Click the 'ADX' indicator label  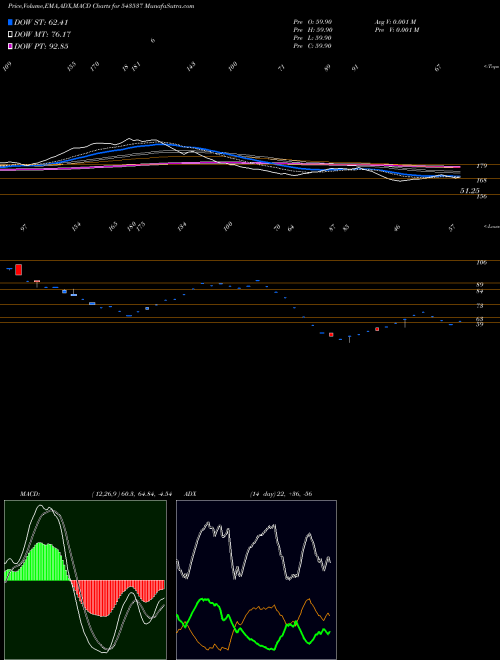point(192,493)
